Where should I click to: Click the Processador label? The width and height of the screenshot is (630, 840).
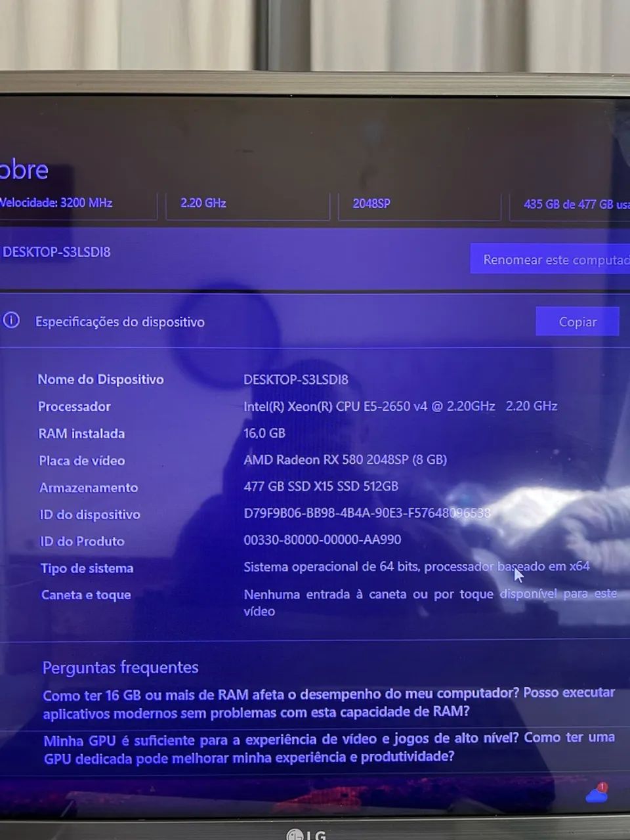pos(74,406)
